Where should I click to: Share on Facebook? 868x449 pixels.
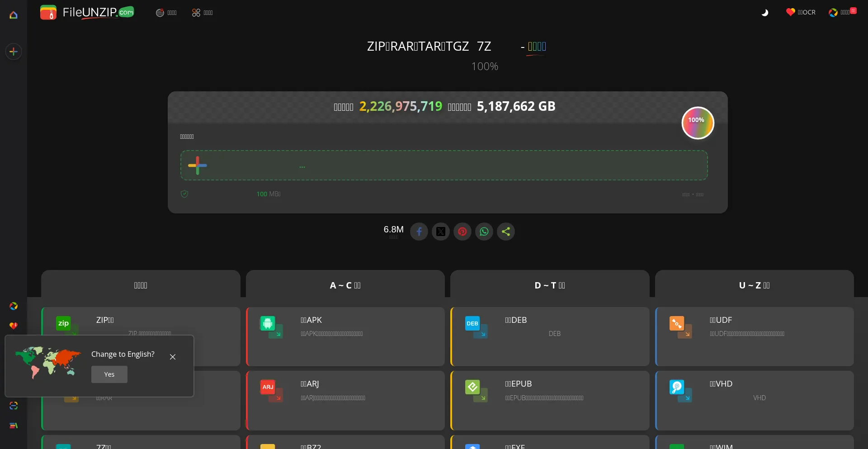(x=419, y=232)
